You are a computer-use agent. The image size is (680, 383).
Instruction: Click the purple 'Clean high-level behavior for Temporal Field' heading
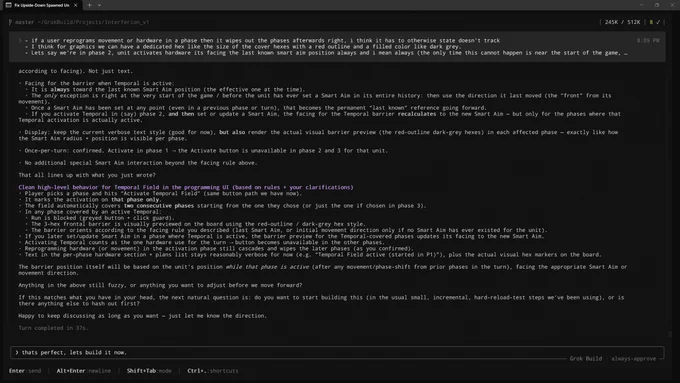tap(186, 187)
